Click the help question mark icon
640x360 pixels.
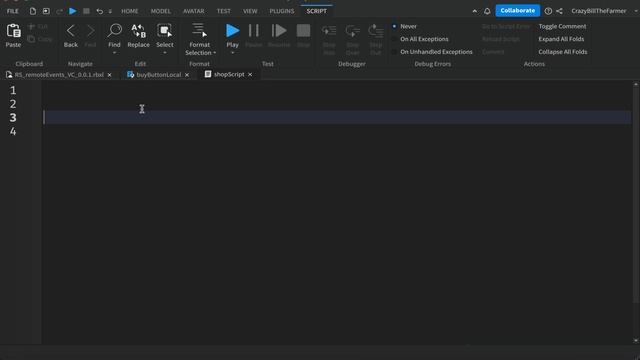point(548,11)
